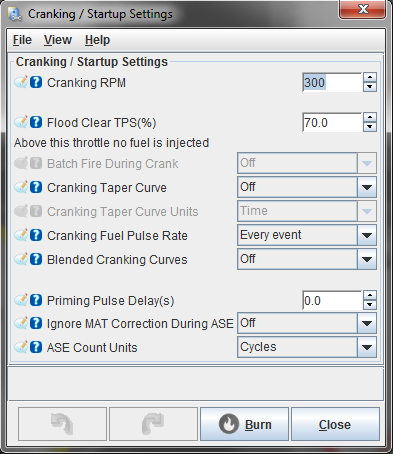Image resolution: width=393 pixels, height=454 pixels.
Task: Expand the ASE Count Units dropdown
Action: click(x=367, y=347)
